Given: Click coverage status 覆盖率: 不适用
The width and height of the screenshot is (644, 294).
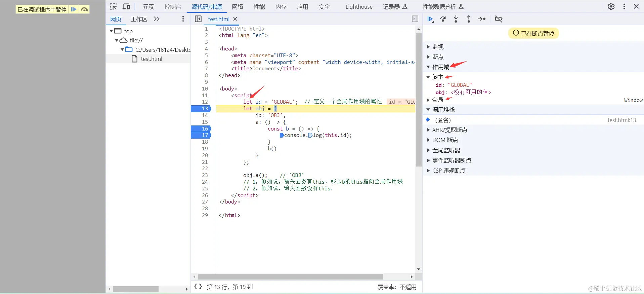Looking at the screenshot, I should [397, 287].
